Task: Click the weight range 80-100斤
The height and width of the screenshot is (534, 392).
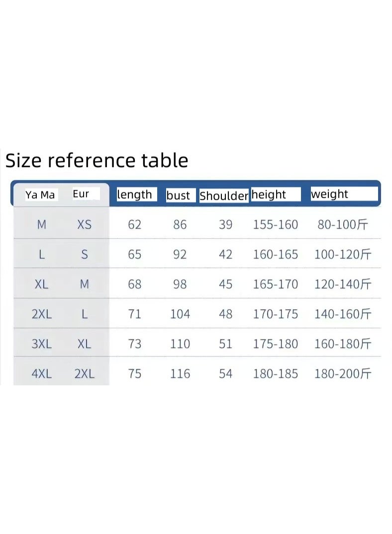Action: (343, 225)
